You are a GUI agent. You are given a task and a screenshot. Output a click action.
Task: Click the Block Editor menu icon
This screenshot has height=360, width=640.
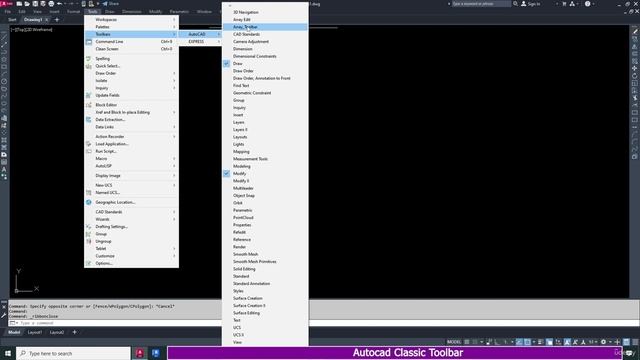[x=89, y=105]
